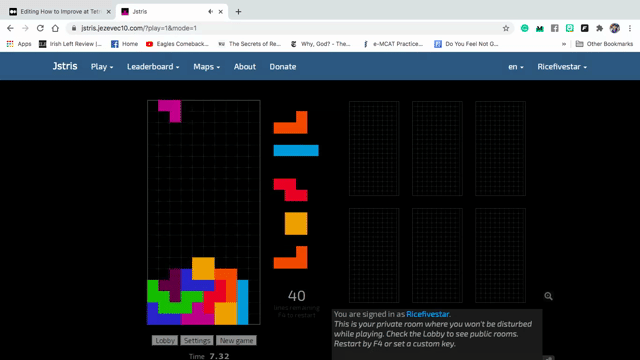Open The Secrets of Re... bookmark

pos(249,44)
